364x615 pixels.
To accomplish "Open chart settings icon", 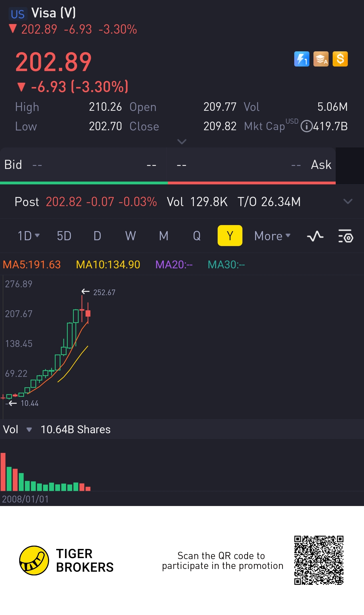I will coord(346,236).
